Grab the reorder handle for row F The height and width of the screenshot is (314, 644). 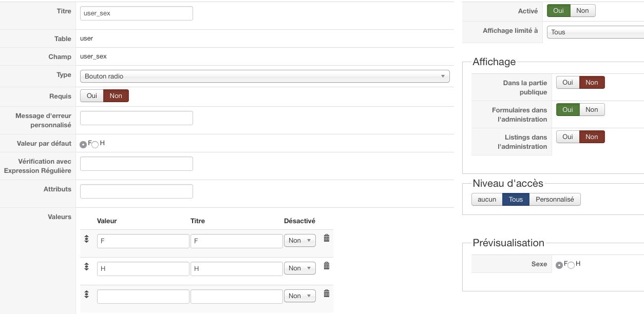click(x=86, y=239)
